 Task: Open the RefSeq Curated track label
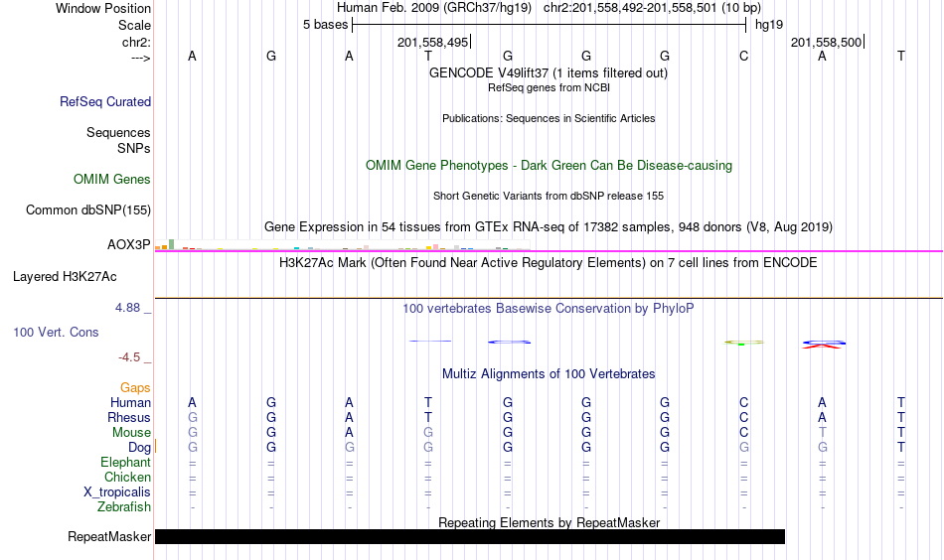click(105, 101)
